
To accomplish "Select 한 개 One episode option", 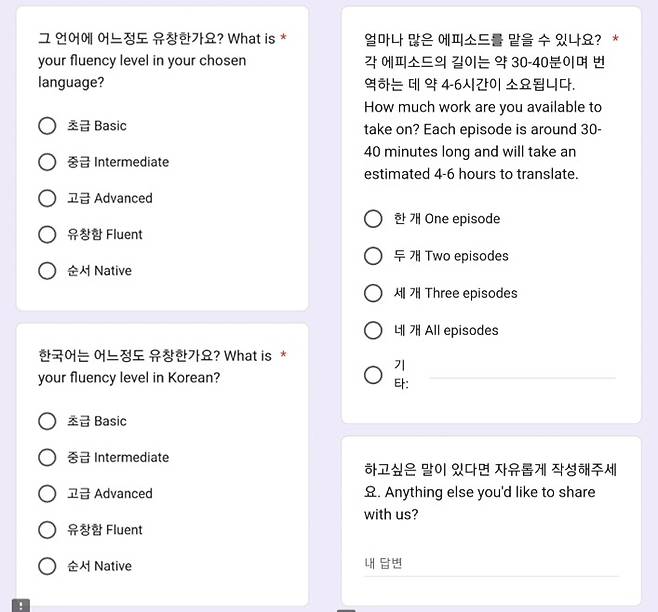I will [373, 219].
